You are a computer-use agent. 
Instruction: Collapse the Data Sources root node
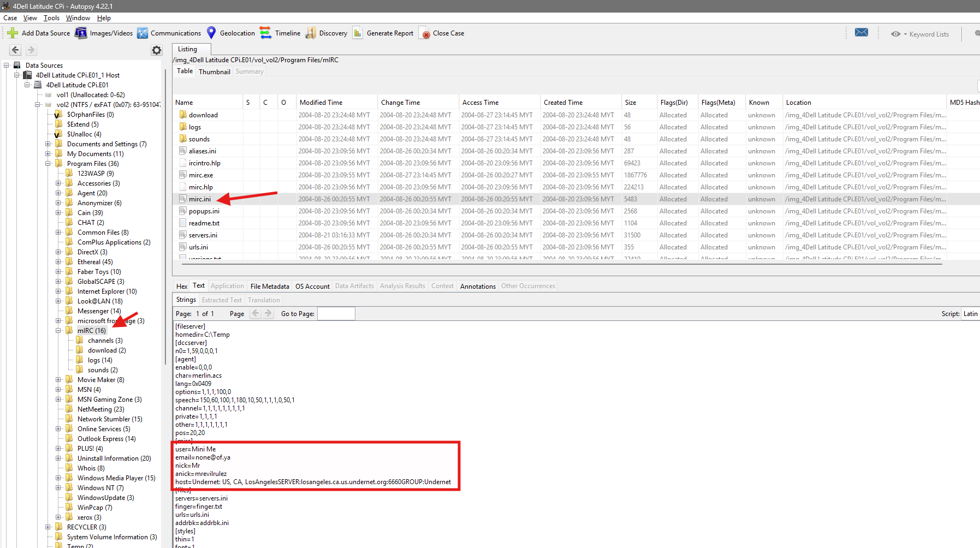point(7,65)
